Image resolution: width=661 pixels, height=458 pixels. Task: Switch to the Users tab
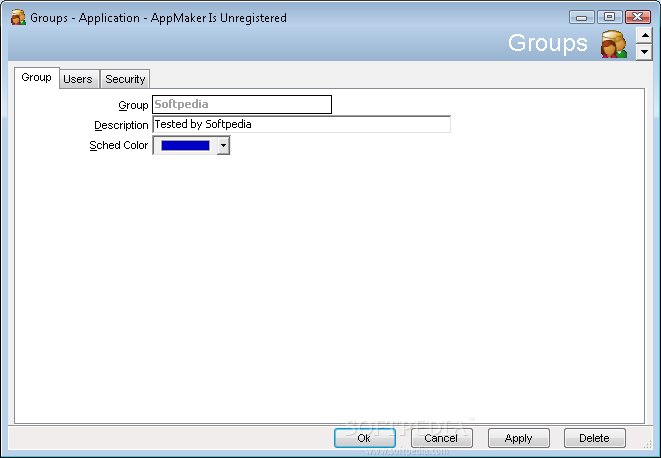coord(79,79)
